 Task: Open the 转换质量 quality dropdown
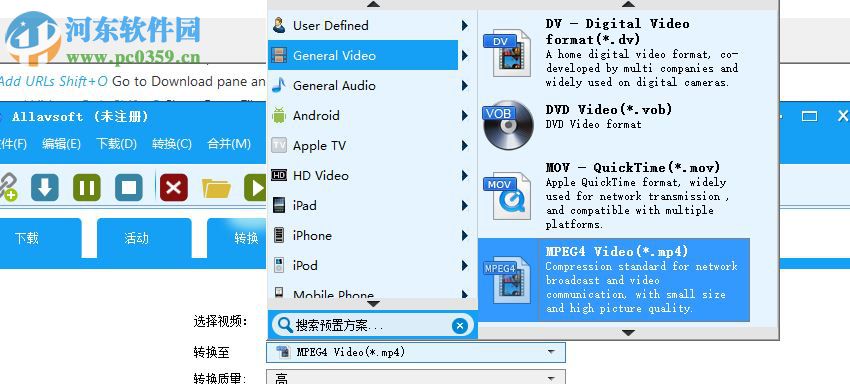click(416, 377)
